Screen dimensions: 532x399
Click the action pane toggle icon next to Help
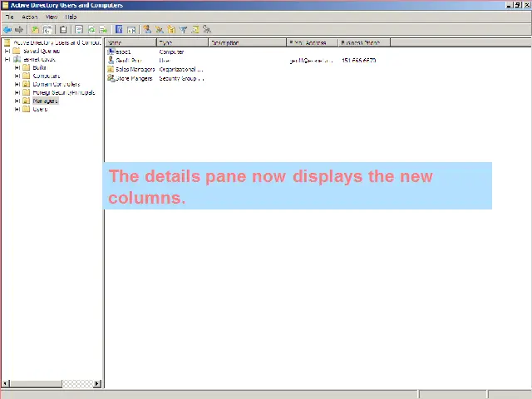131,30
